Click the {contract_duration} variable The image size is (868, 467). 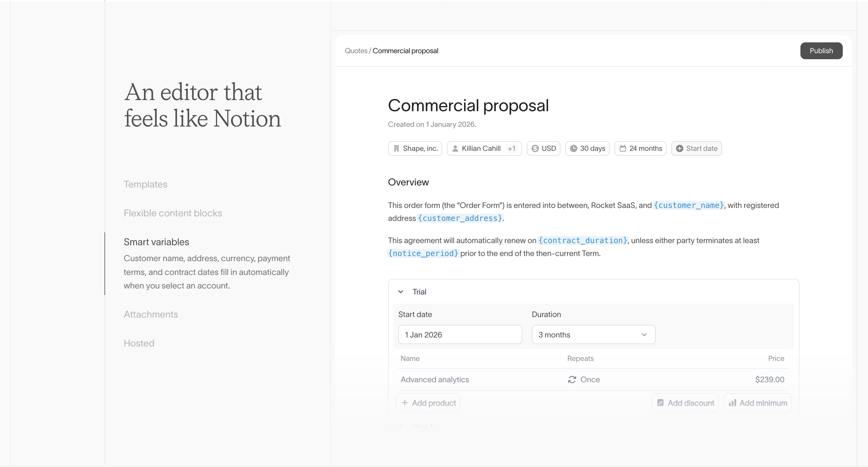[583, 240]
